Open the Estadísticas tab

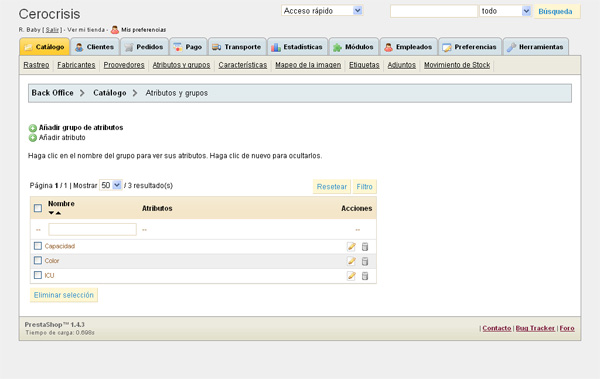coord(297,47)
